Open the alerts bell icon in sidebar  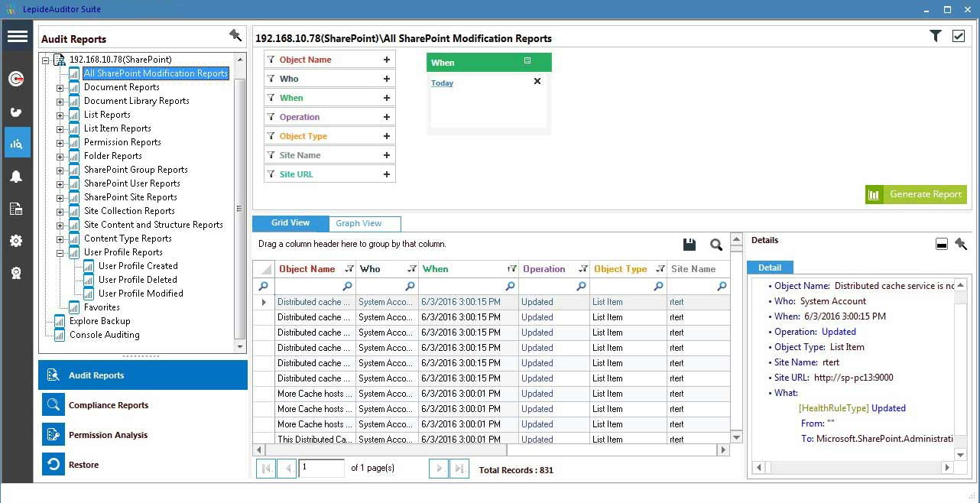[16, 177]
